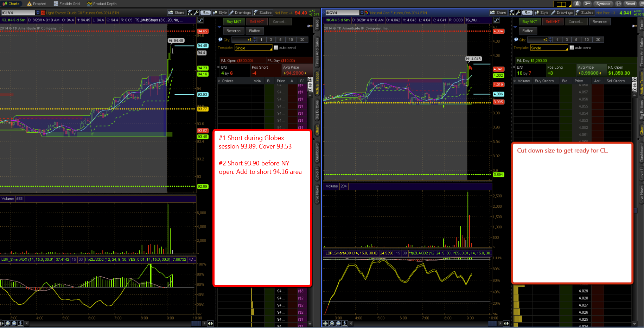Open Times And Sales tab beside crude chart
Screen dimensions: 644x328
tap(317, 52)
